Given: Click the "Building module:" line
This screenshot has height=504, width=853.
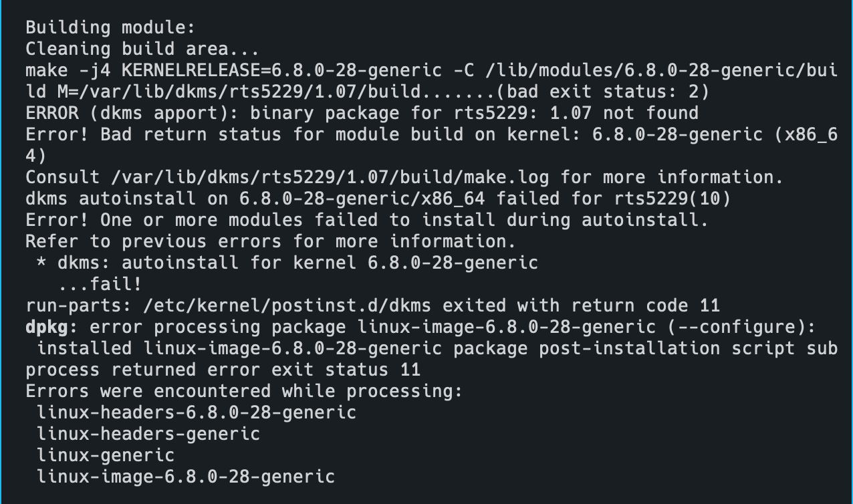Looking at the screenshot, I should click(x=110, y=27).
